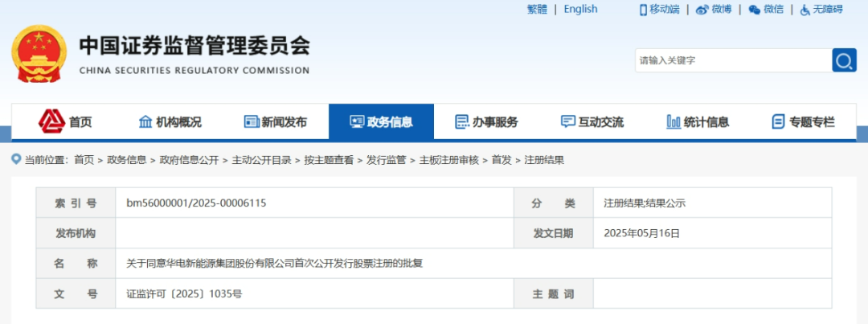This screenshot has width=868, height=324.
Task: Go to the 互动交流 navigation tab
Action: [592, 122]
